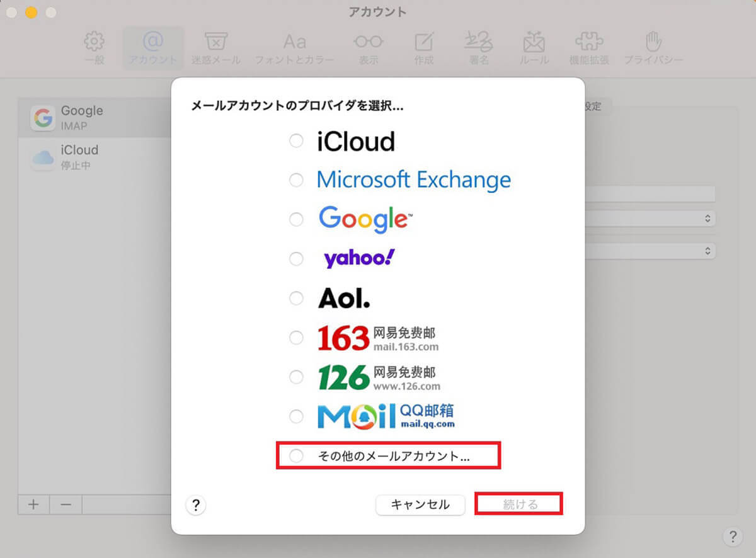
Task: Open the ルール rules preferences tab
Action: (534, 48)
